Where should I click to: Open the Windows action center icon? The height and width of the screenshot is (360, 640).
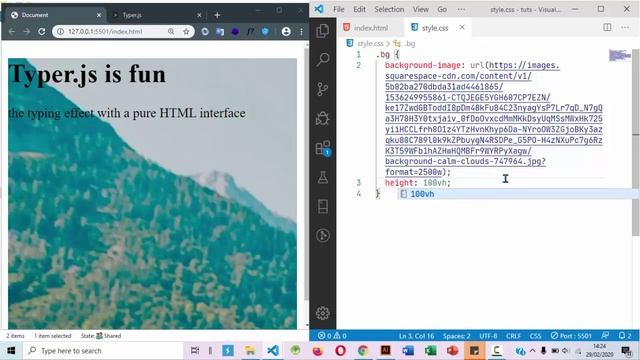pos(626,351)
